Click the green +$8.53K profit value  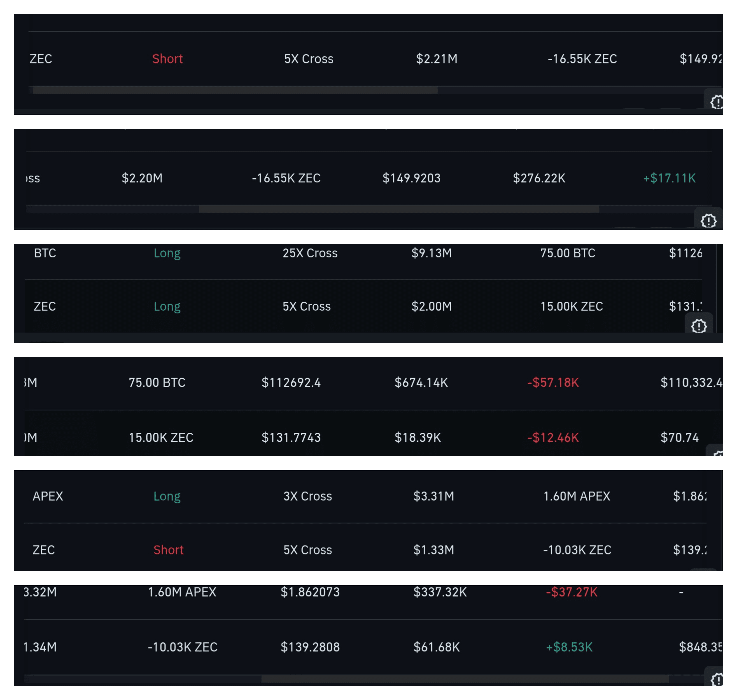click(569, 647)
